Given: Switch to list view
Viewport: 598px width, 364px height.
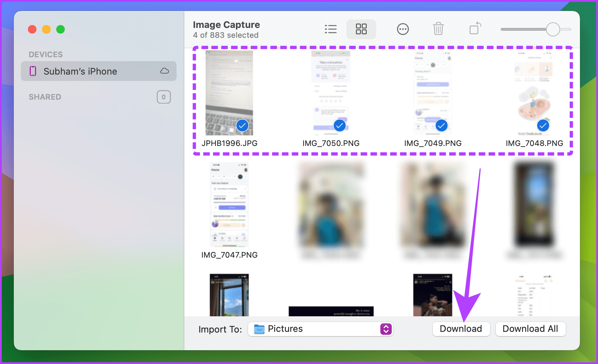Looking at the screenshot, I should click(330, 29).
